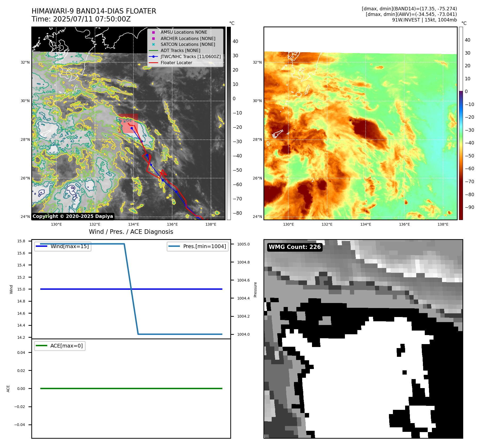This screenshot has height=448, width=481.
Task: Click the -90 tick on the rainbow colorbar
Action: [x=469, y=207]
